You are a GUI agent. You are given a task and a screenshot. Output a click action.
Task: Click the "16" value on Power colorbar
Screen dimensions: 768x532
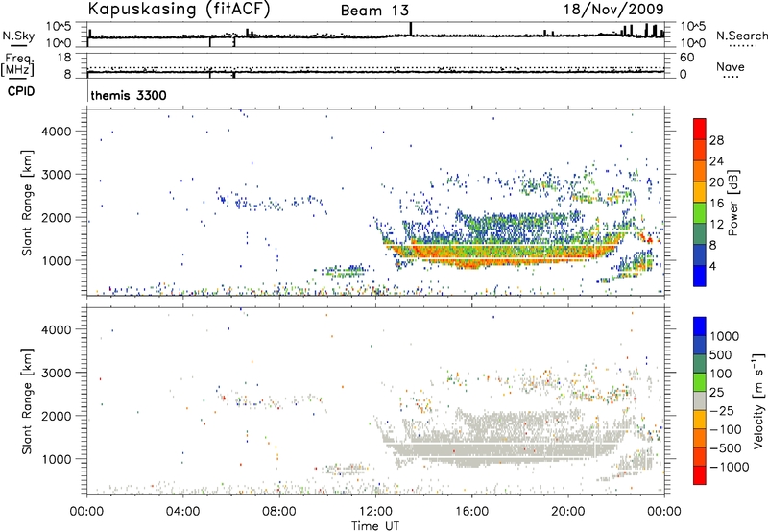(x=716, y=204)
